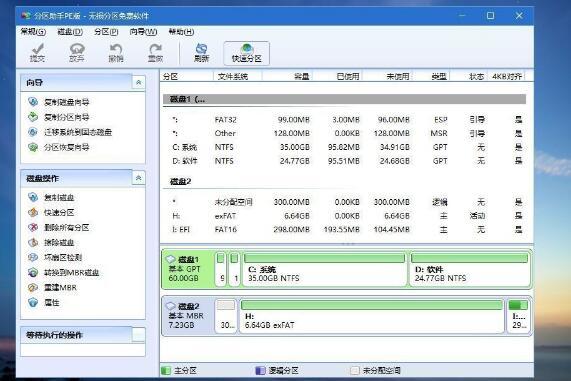The width and height of the screenshot is (571, 381).
Task: Click the 重做 (redo) toolbar icon
Action: (155, 53)
